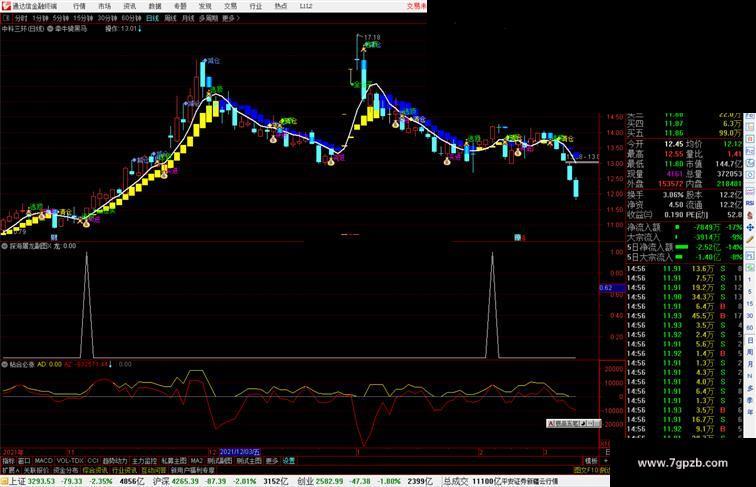Open the 模板 template dropdown
Screen dimensions: 756x487
pos(591,461)
